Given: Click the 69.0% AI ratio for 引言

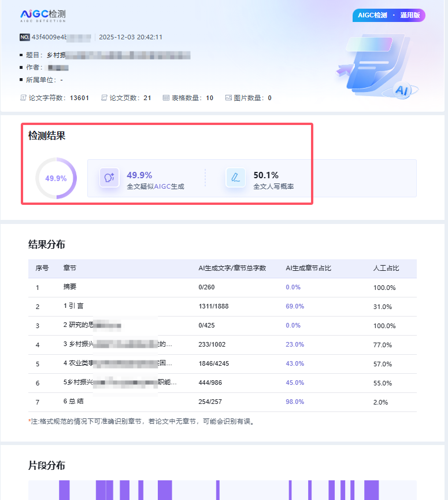Looking at the screenshot, I should 295,306.
